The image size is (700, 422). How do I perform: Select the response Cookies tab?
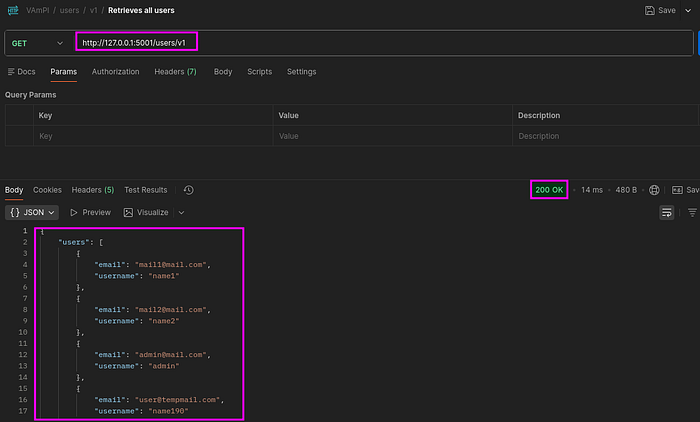(x=47, y=190)
